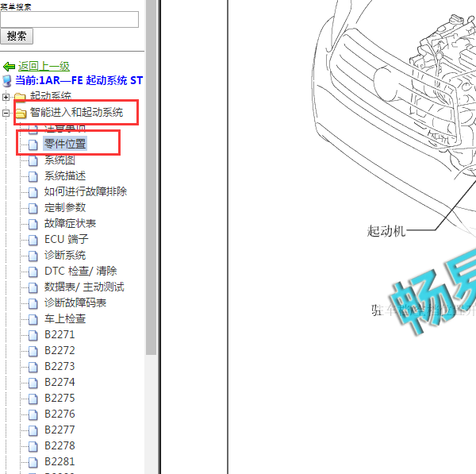Open the B2271 trouble code page

pyautogui.click(x=59, y=334)
